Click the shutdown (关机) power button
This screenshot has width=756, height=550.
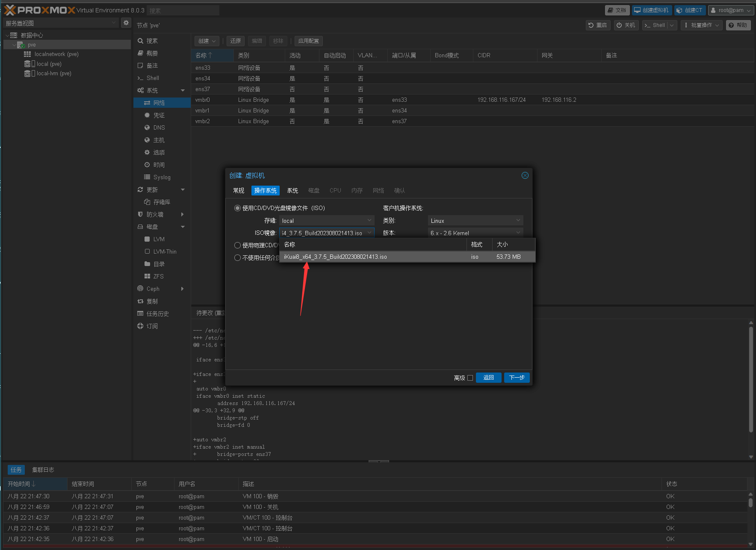(626, 25)
